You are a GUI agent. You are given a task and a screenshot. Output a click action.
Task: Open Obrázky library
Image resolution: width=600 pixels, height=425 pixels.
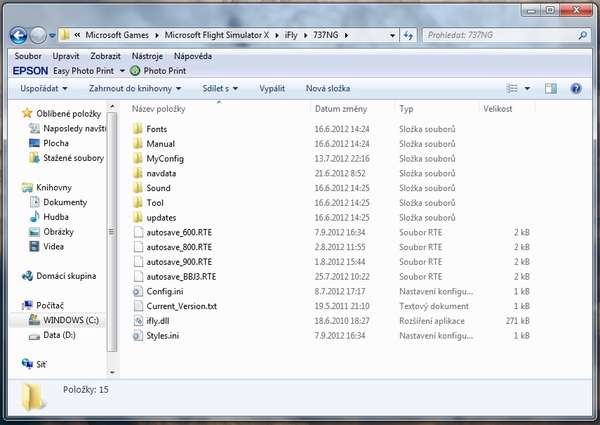click(x=58, y=232)
